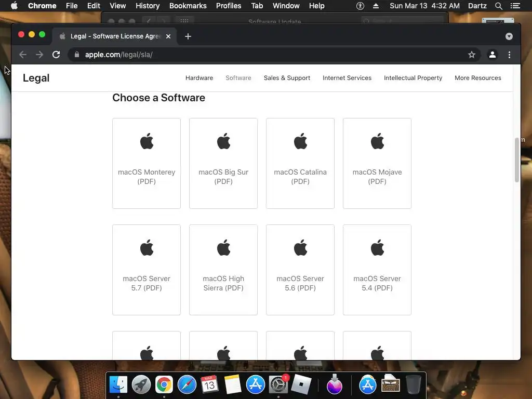Open Launchpad rocket in the Dock
The image size is (532, 399).
click(141, 384)
